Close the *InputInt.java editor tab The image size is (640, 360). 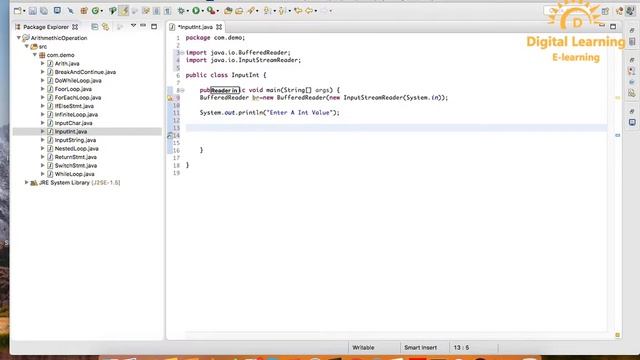219,27
